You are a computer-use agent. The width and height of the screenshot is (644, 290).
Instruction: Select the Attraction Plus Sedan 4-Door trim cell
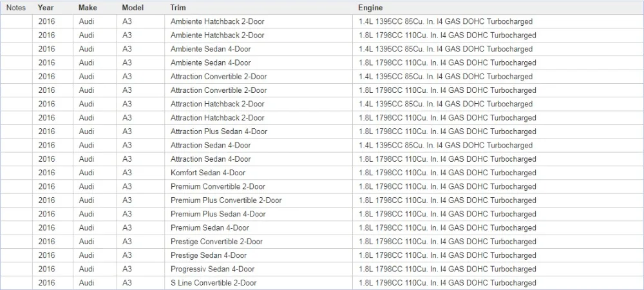point(259,131)
